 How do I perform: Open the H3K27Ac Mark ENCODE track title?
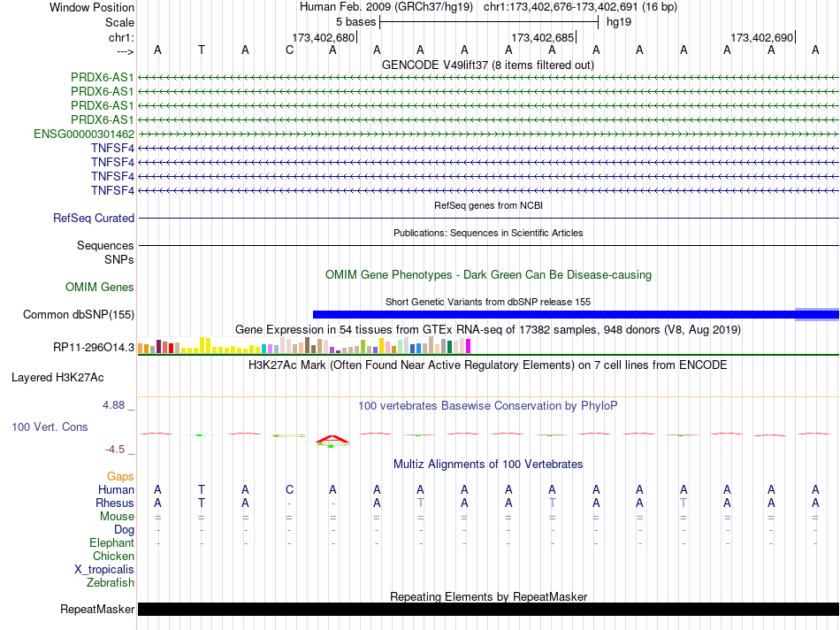click(x=488, y=365)
